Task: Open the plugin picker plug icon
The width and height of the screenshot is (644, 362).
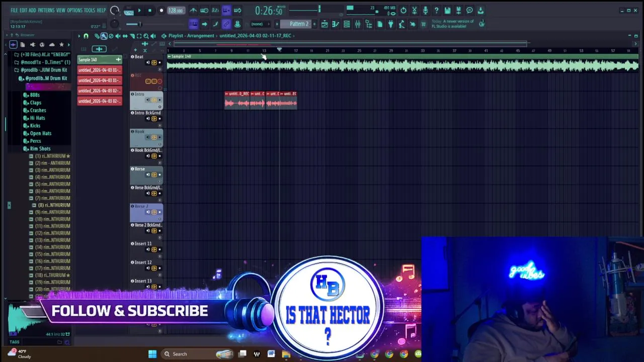Action: [x=390, y=24]
